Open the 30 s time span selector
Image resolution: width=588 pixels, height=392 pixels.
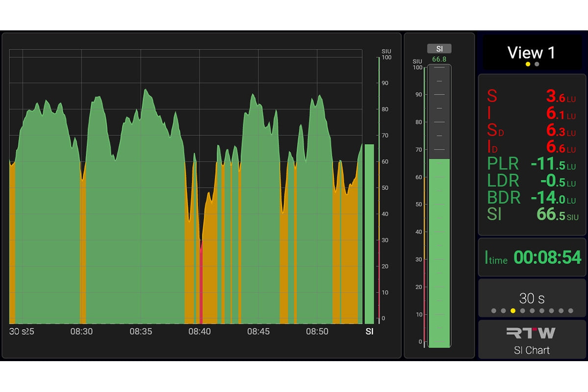(x=532, y=298)
